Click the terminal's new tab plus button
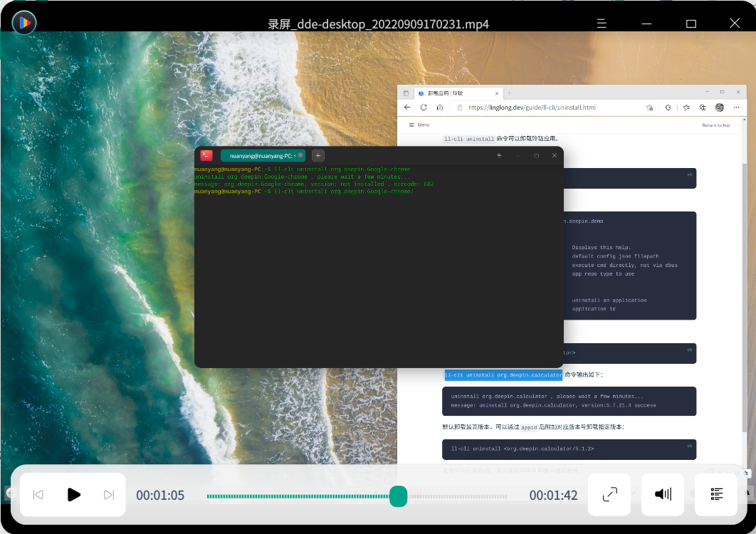This screenshot has height=534, width=756. 318,155
